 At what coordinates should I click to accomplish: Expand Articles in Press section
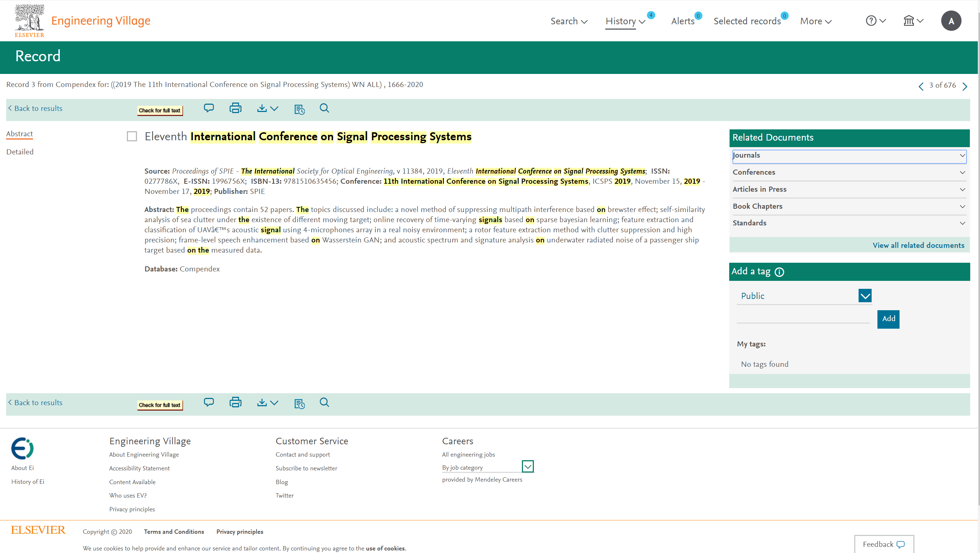click(x=849, y=190)
